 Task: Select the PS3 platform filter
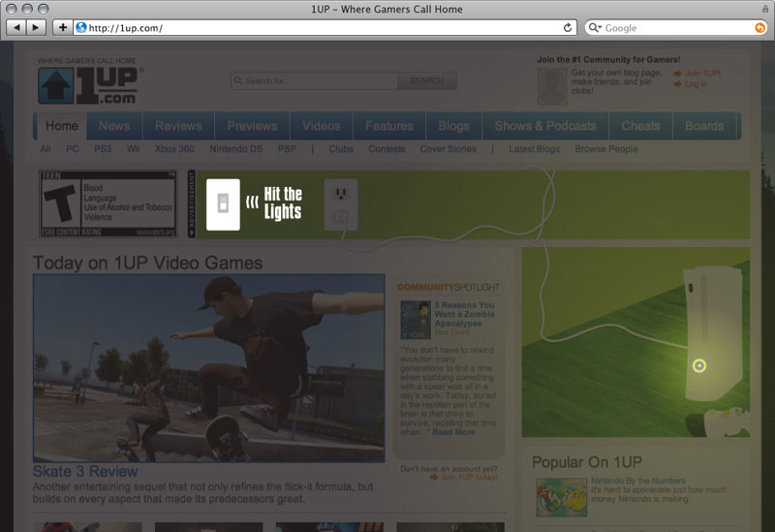tap(103, 149)
